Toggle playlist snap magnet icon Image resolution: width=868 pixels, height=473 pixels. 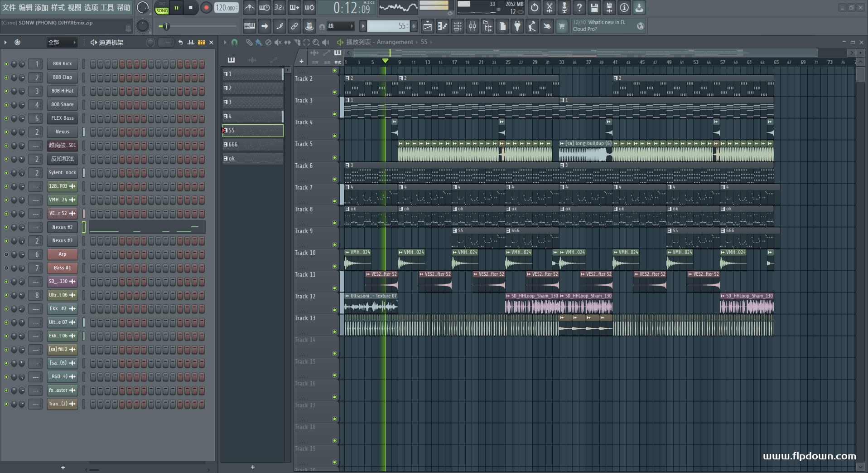tap(234, 42)
